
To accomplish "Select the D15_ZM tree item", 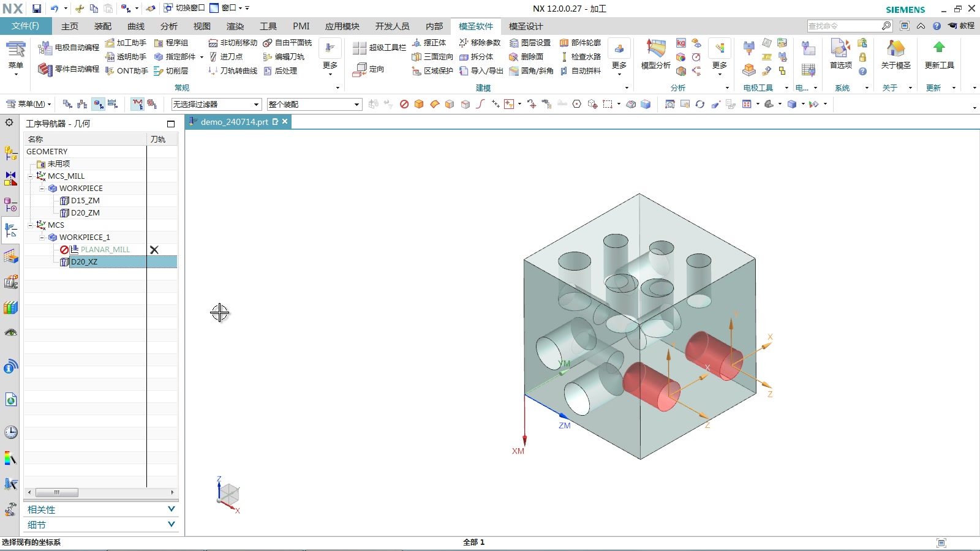I will click(x=85, y=201).
